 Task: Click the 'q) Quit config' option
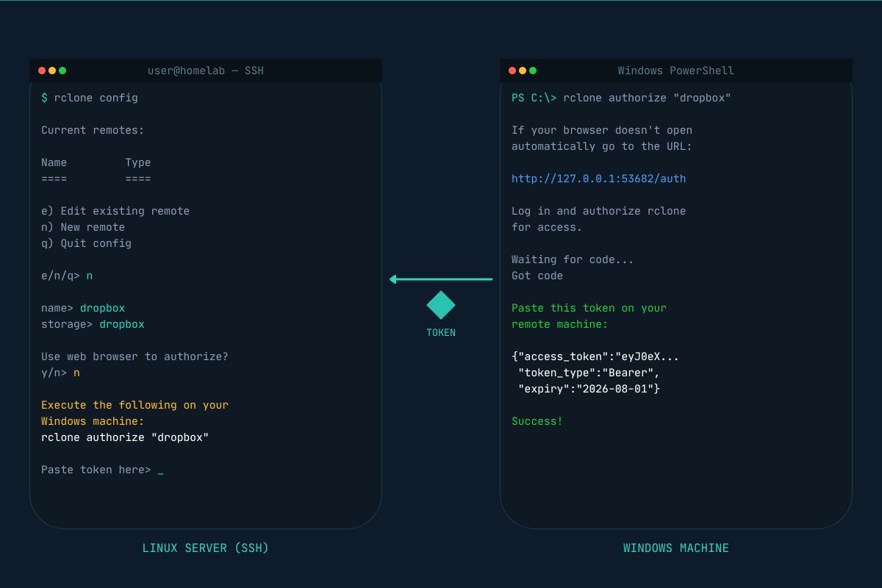point(86,243)
